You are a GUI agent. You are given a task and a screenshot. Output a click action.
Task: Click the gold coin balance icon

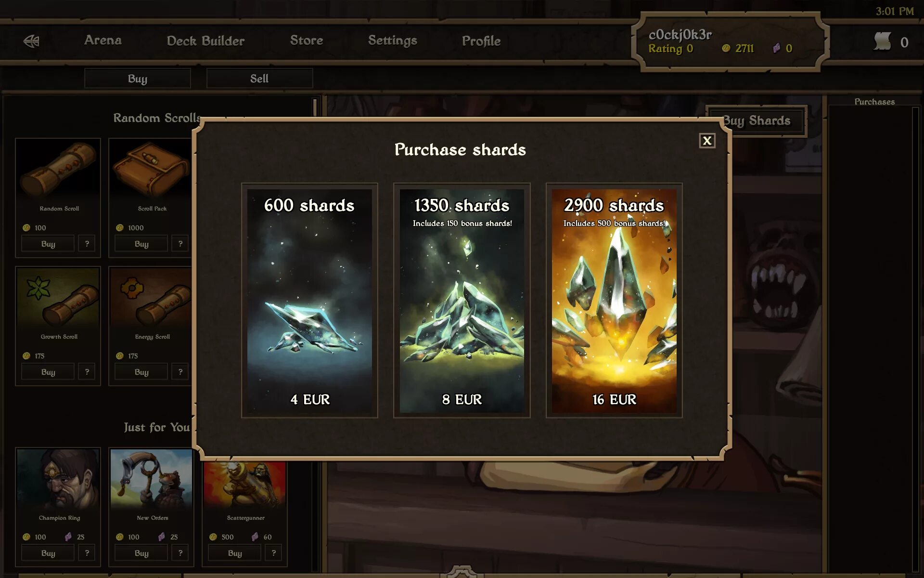click(726, 48)
